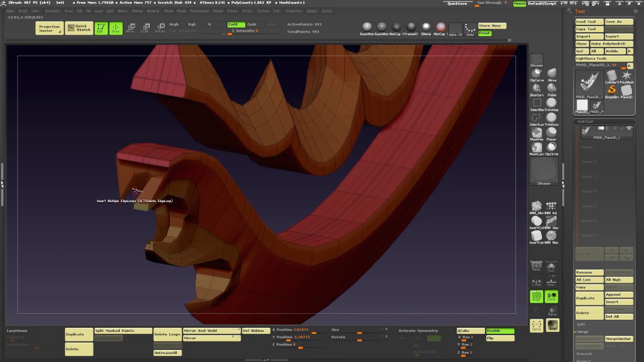Open Projection Master
The height and width of the screenshot is (362, 644).
click(x=49, y=28)
